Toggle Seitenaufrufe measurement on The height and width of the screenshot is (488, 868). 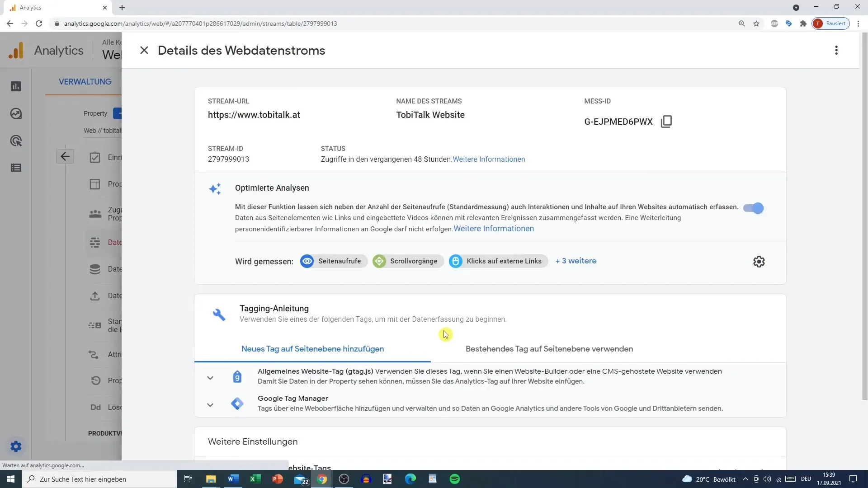331,261
